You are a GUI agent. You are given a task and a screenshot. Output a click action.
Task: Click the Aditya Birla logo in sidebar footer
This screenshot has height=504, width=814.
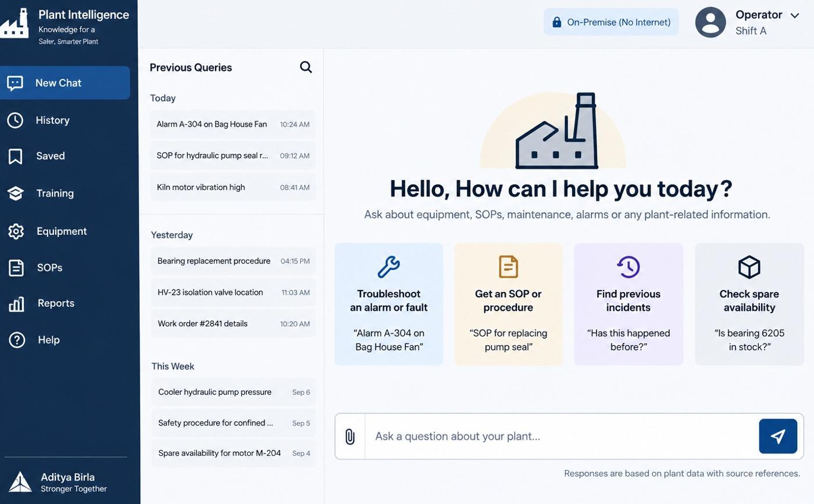(x=20, y=482)
